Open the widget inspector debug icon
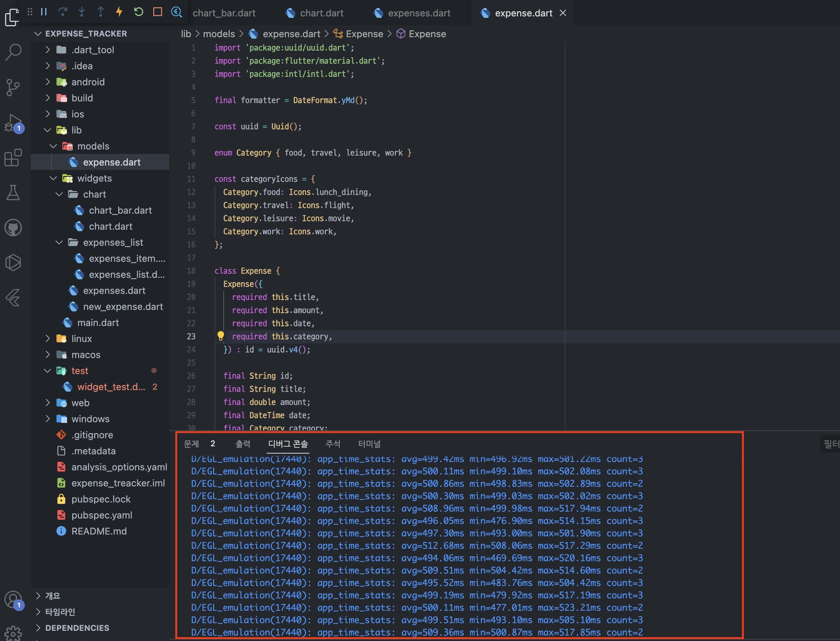 (x=176, y=12)
